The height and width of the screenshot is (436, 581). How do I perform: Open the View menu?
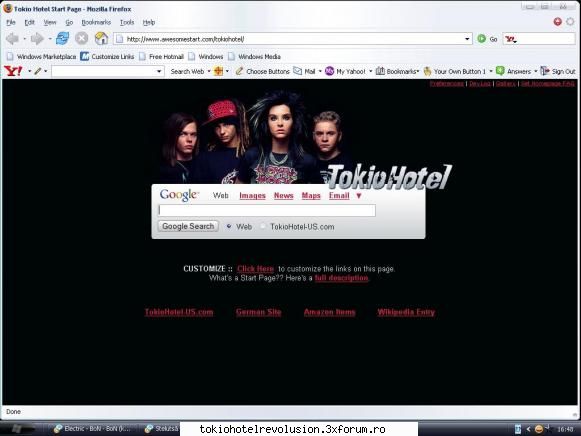[x=50, y=22]
